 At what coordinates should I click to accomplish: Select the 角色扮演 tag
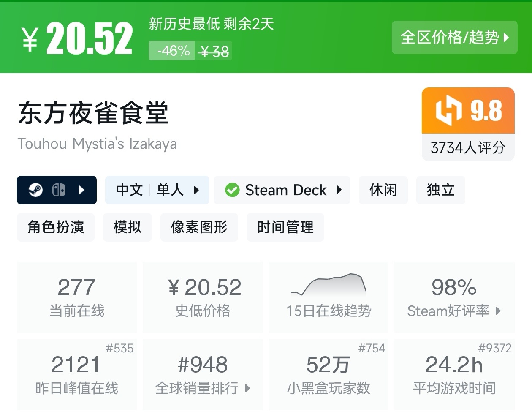[56, 227]
